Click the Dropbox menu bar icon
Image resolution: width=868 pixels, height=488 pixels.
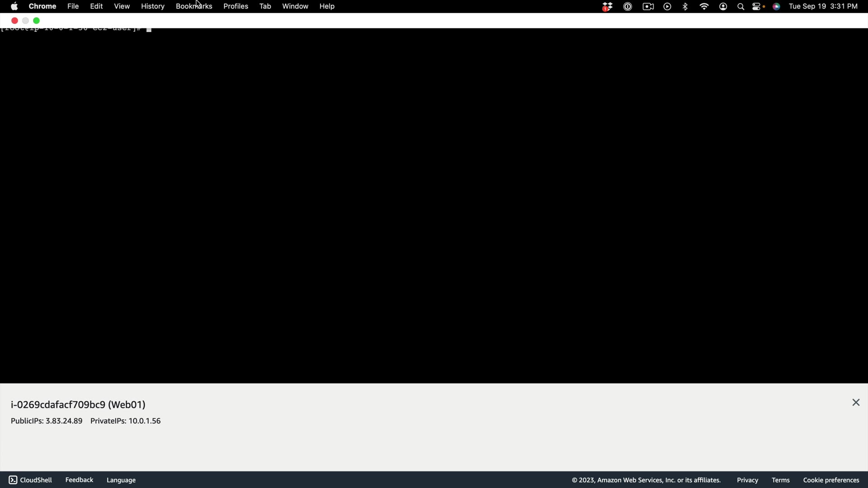[x=607, y=7]
